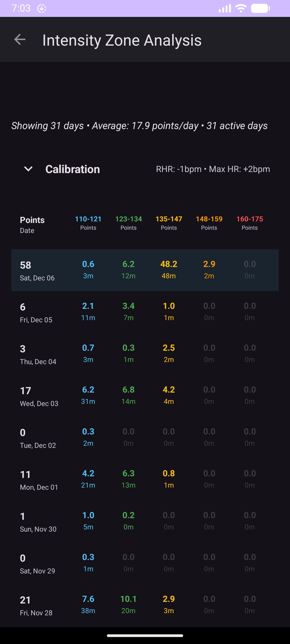Image resolution: width=290 pixels, height=644 pixels.
Task: Tap the Wi-Fi status icon
Action: tap(241, 8)
